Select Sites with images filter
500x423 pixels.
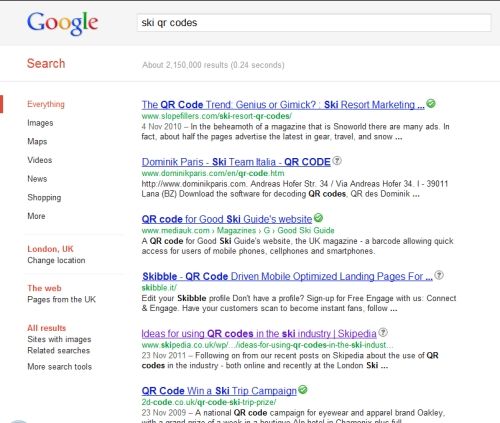59,339
